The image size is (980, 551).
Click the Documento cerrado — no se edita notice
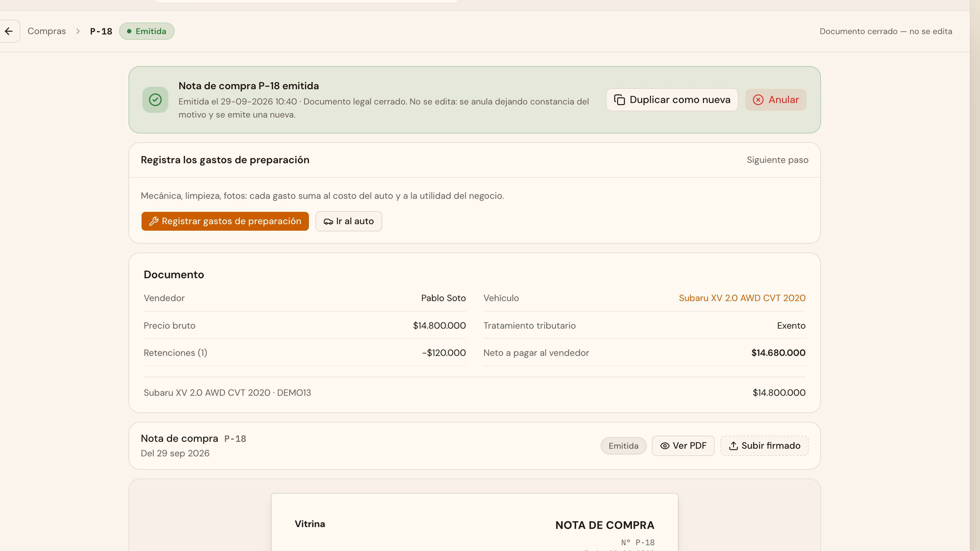886,31
